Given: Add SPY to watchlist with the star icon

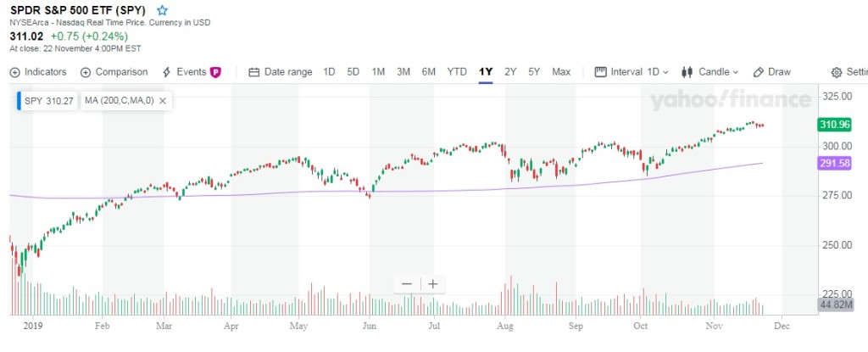Looking at the screenshot, I should 162,10.
